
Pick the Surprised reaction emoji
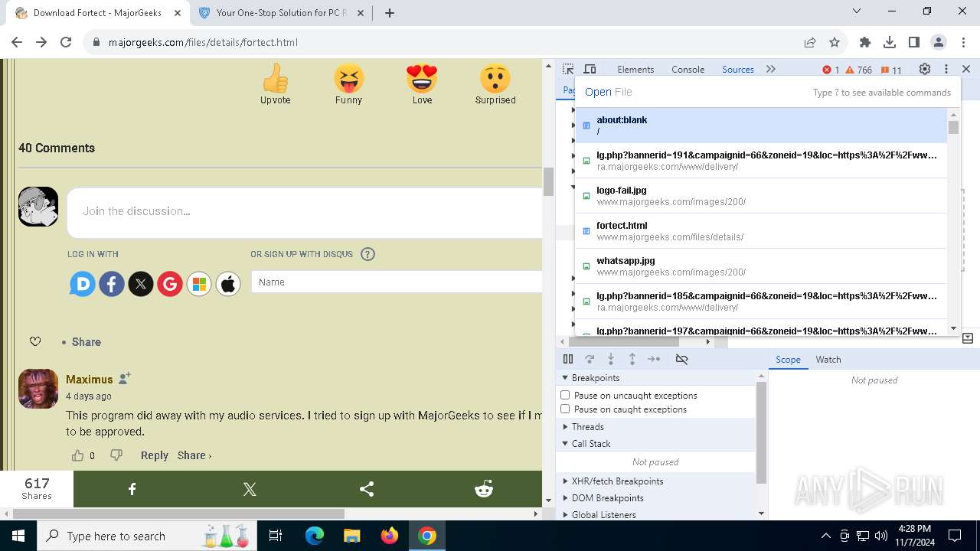pos(495,78)
